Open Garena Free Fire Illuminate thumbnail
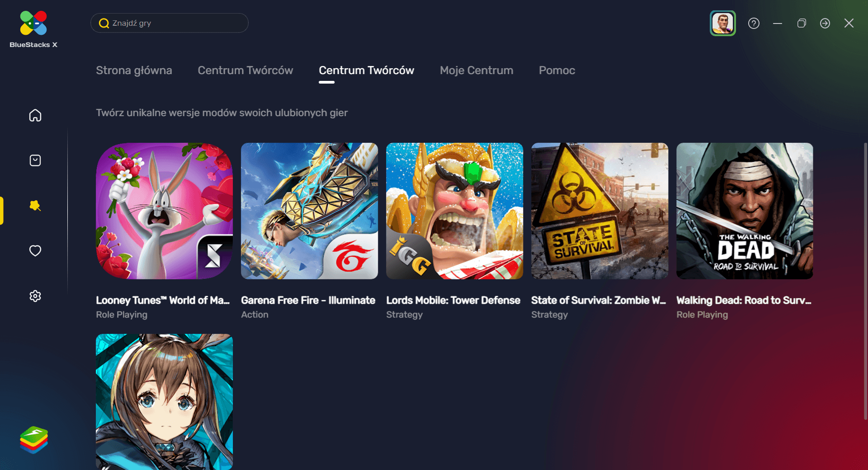The width and height of the screenshot is (868, 470). click(x=309, y=211)
